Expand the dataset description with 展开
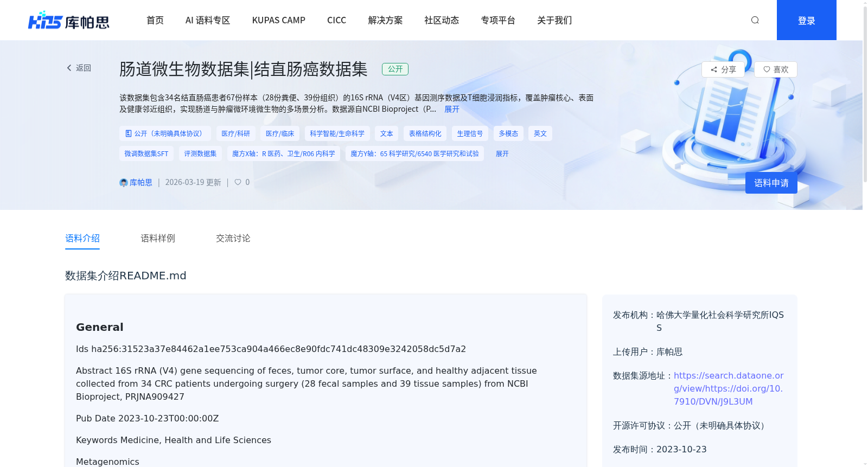The image size is (868, 467). pyautogui.click(x=452, y=109)
